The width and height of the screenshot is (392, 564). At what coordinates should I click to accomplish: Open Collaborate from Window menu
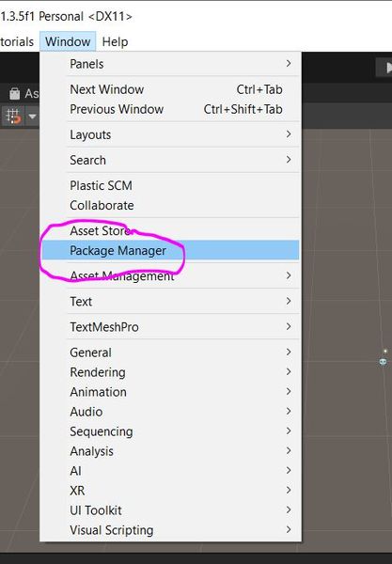170,205
